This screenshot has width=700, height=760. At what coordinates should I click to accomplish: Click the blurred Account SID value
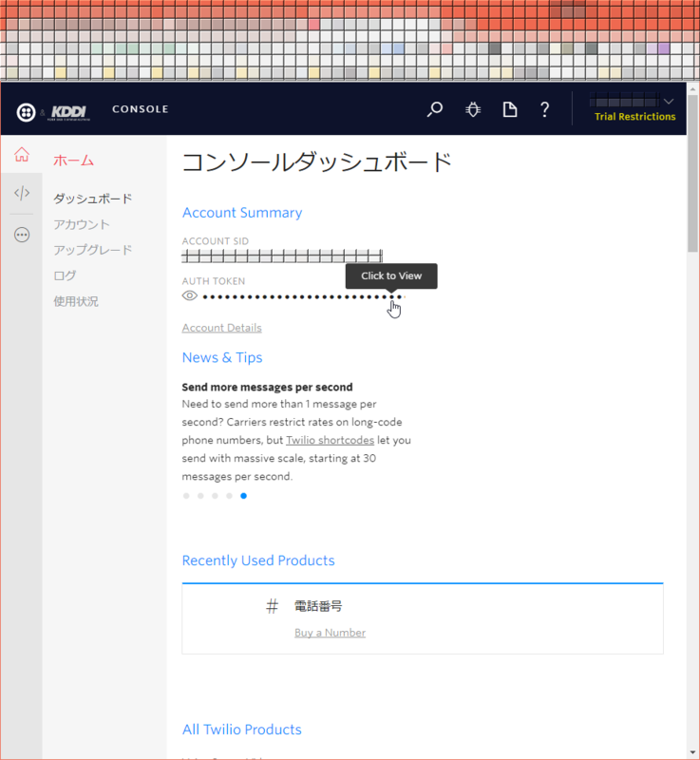click(x=282, y=256)
